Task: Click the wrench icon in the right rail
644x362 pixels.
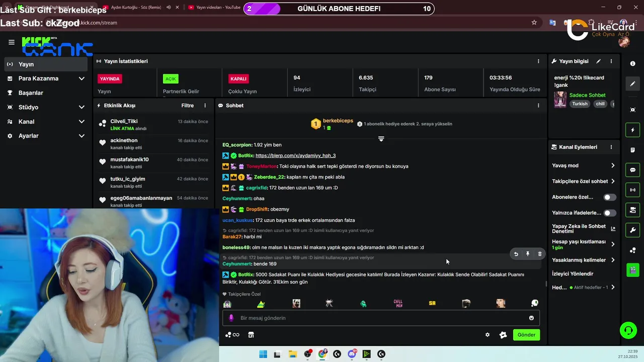Action: (x=633, y=230)
